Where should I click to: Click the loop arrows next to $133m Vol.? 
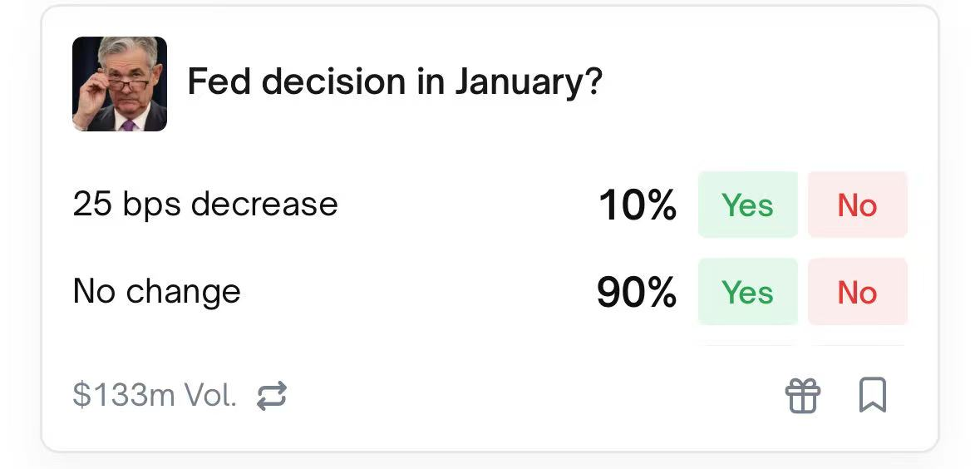[x=271, y=396]
